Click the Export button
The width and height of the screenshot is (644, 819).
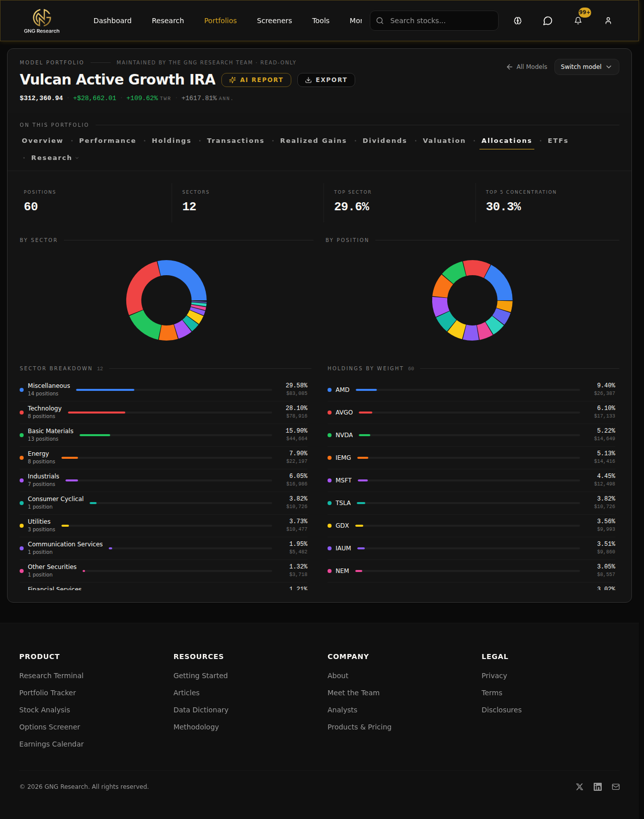326,80
